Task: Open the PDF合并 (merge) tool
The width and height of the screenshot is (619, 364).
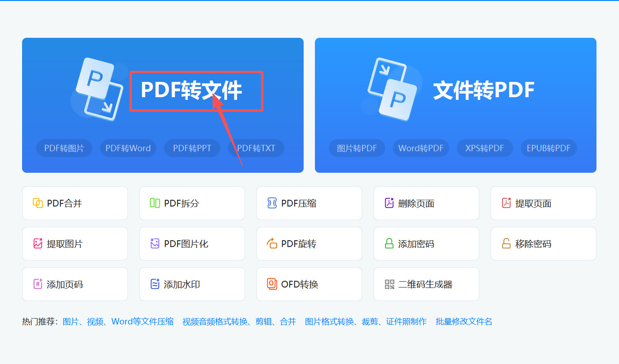Action: pyautogui.click(x=75, y=203)
